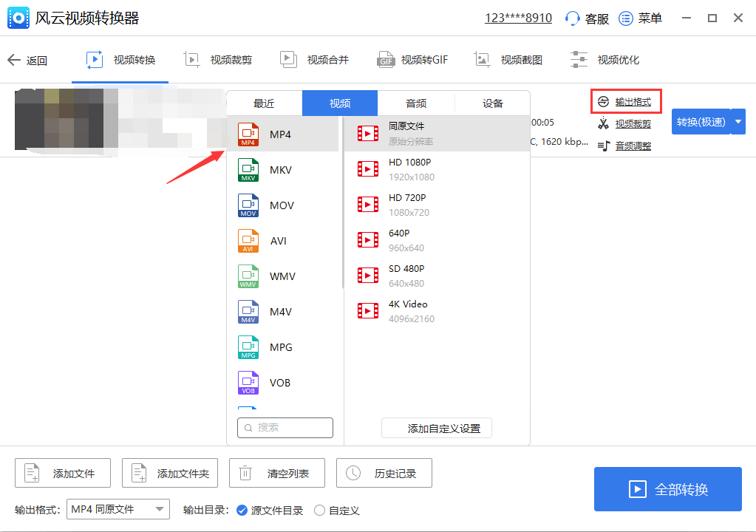
Task: Open the 视频截图 tab
Action: pos(508,60)
